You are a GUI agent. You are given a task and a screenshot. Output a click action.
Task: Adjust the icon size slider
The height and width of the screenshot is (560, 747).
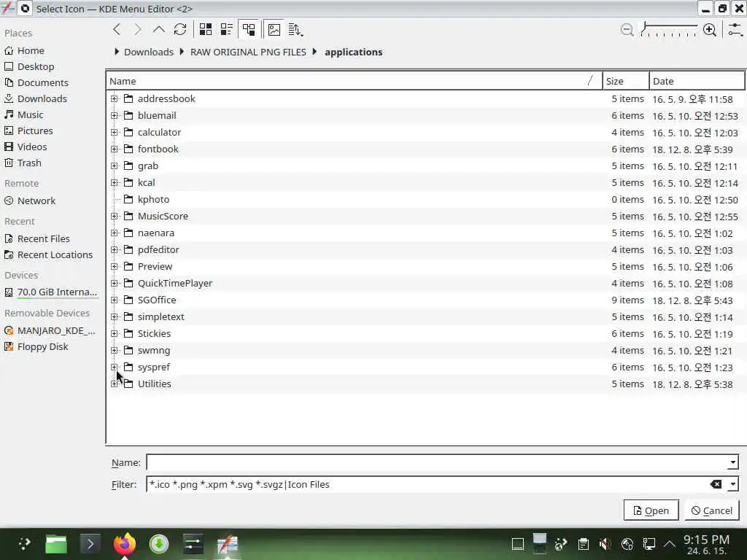(x=669, y=29)
